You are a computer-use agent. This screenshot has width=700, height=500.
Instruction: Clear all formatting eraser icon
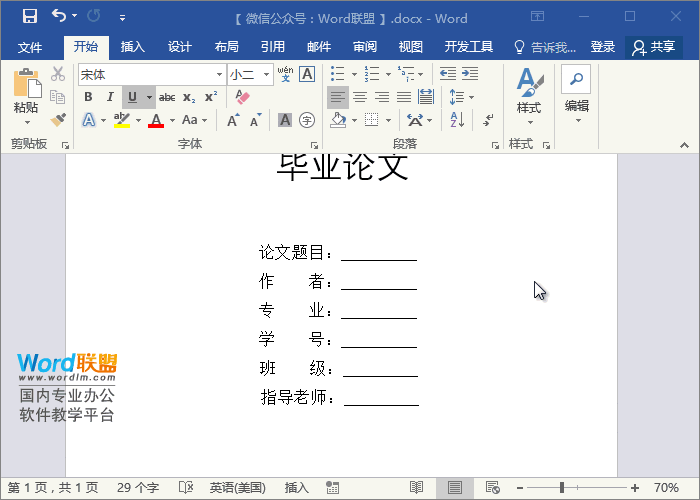click(x=242, y=97)
